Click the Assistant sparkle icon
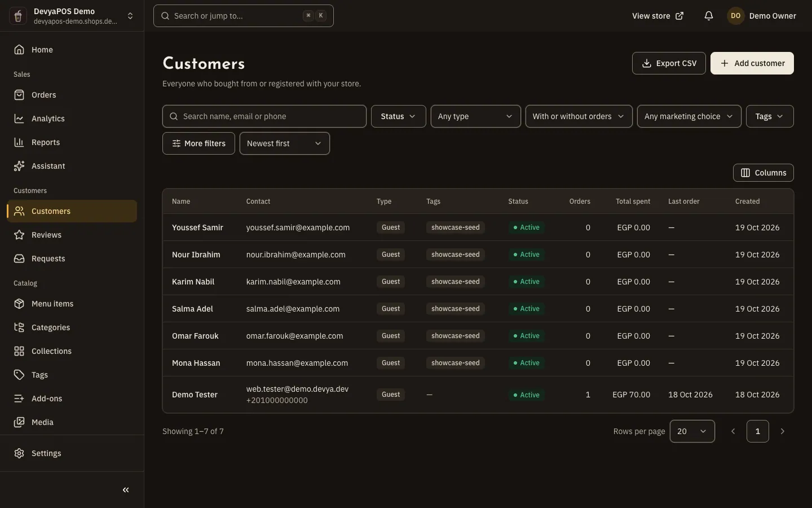This screenshot has width=812, height=508. [x=19, y=166]
